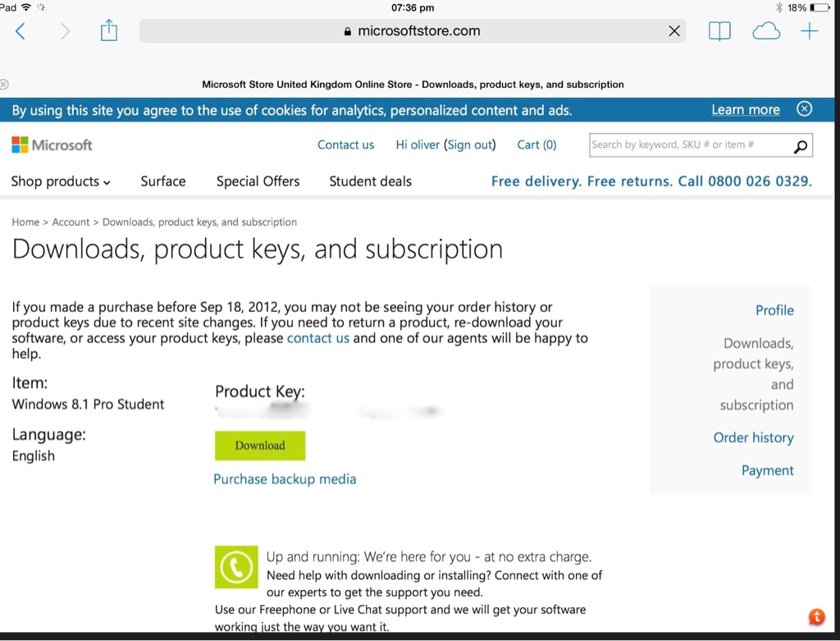Tap the battery indicator in status bar
This screenshot has width=840, height=641.
click(819, 7)
